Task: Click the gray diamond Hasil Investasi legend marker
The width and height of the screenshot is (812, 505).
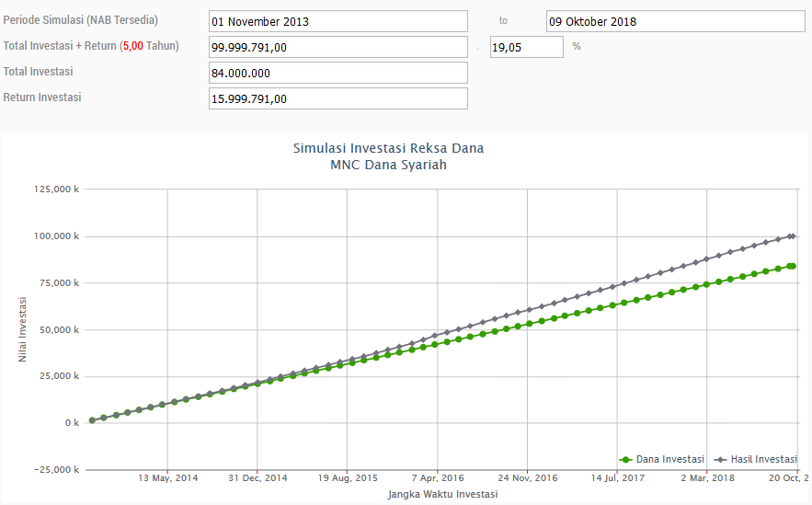Action: [721, 459]
